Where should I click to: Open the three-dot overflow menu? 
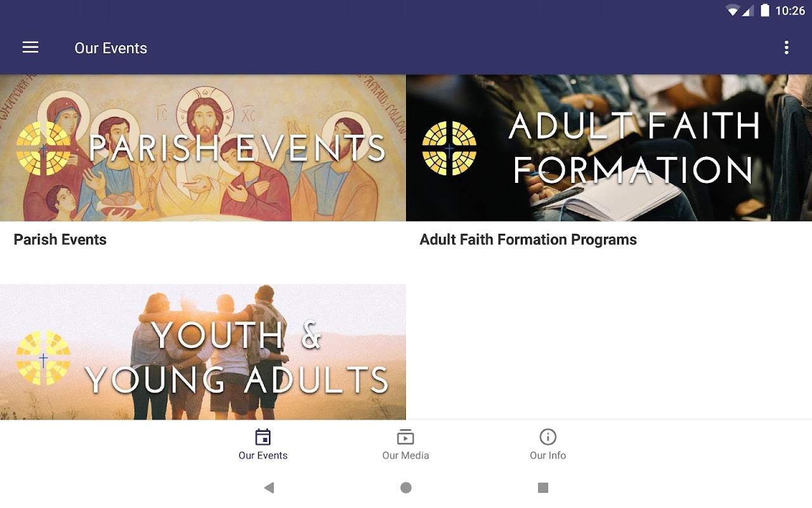(787, 48)
